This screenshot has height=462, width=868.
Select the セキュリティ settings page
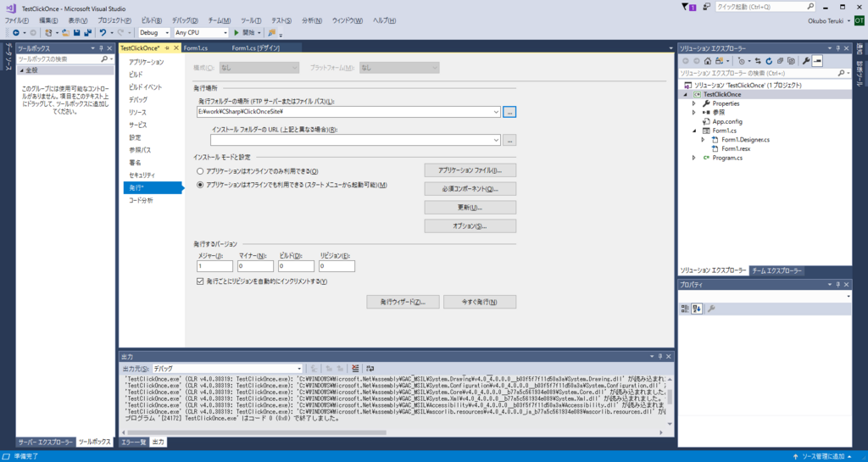pos(142,175)
